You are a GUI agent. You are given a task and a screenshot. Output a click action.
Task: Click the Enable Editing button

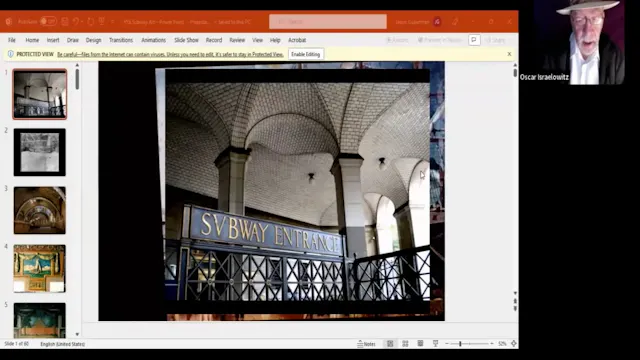coord(306,54)
